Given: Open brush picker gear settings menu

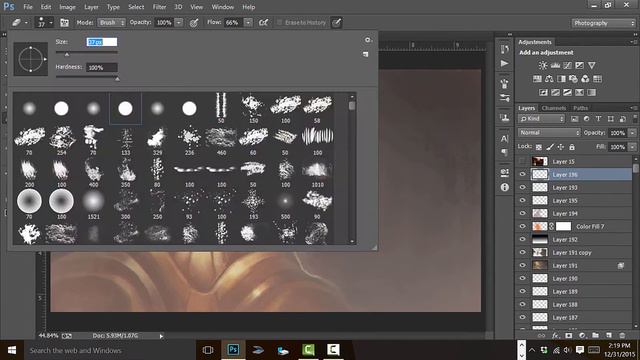Looking at the screenshot, I should [368, 40].
